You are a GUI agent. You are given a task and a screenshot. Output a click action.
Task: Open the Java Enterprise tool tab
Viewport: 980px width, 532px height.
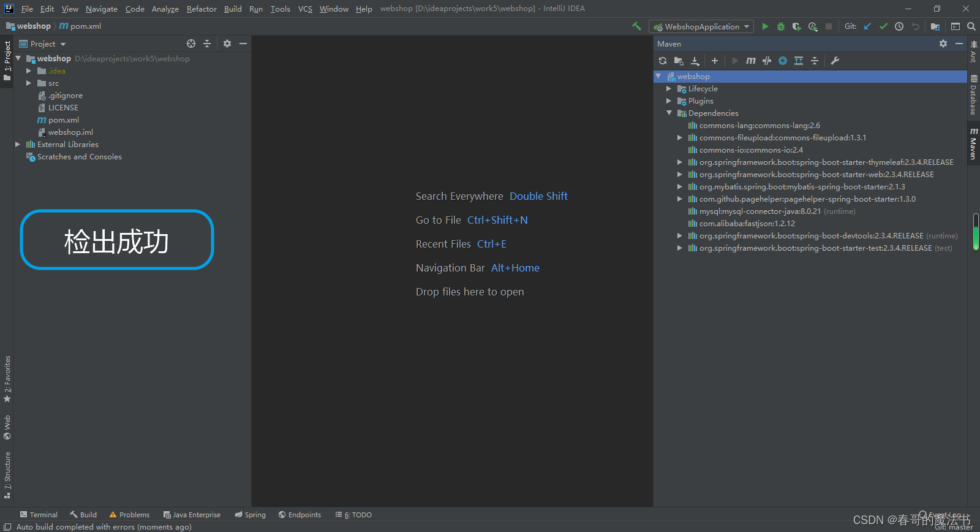point(192,515)
